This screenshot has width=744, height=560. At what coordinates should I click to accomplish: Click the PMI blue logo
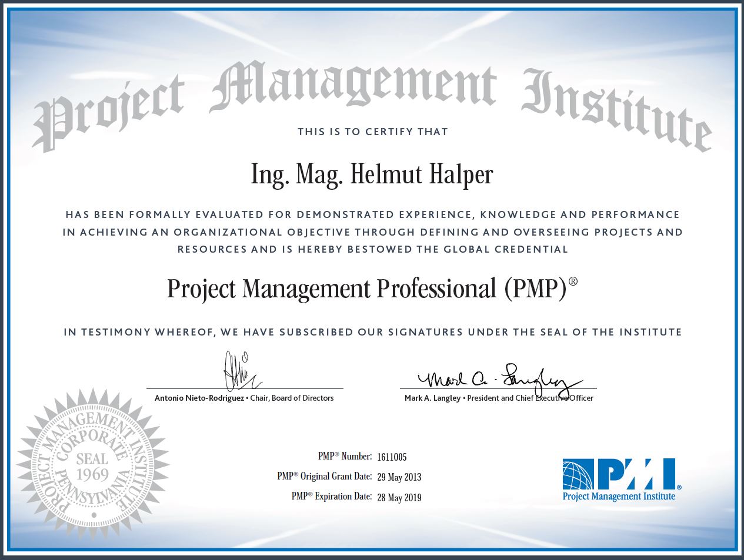click(622, 475)
